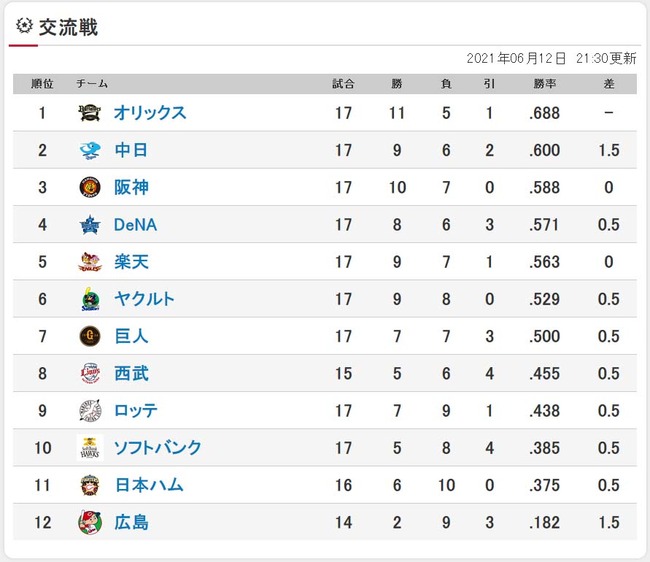Click the Rakuten Eagles team logo

click(x=90, y=262)
